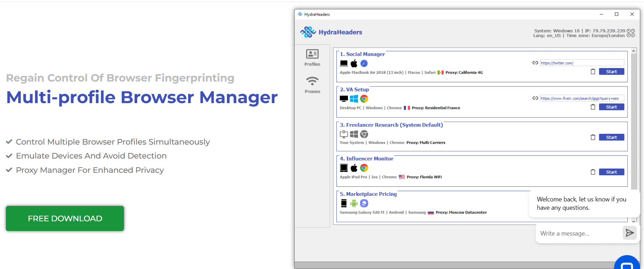Delete the Social Manager profile via trash

pyautogui.click(x=593, y=71)
